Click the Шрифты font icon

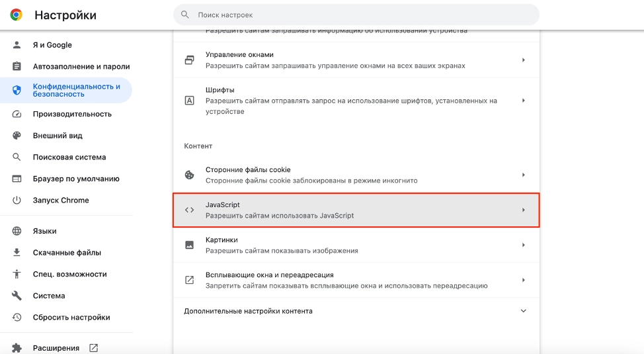pos(190,101)
